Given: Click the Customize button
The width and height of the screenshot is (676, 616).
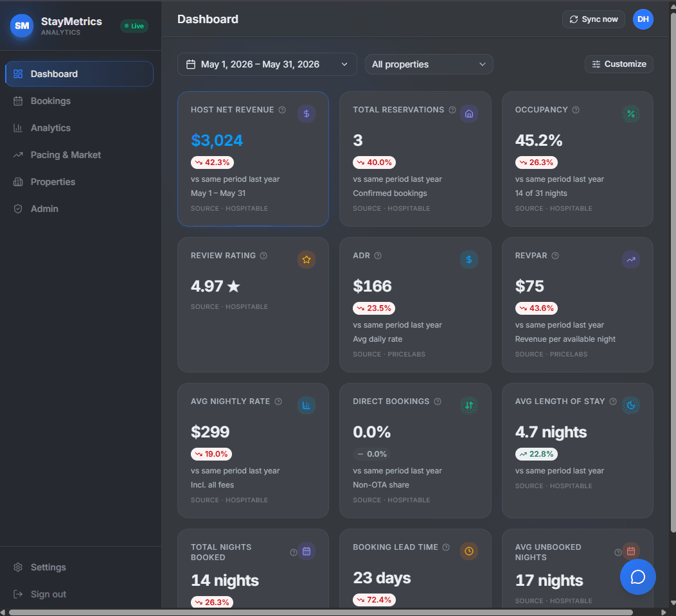Looking at the screenshot, I should 619,64.
